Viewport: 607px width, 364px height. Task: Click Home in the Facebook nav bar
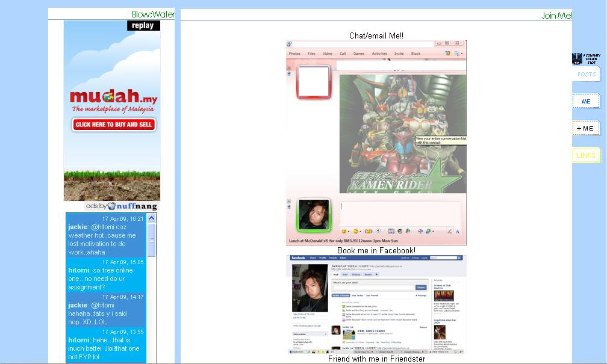(313, 258)
